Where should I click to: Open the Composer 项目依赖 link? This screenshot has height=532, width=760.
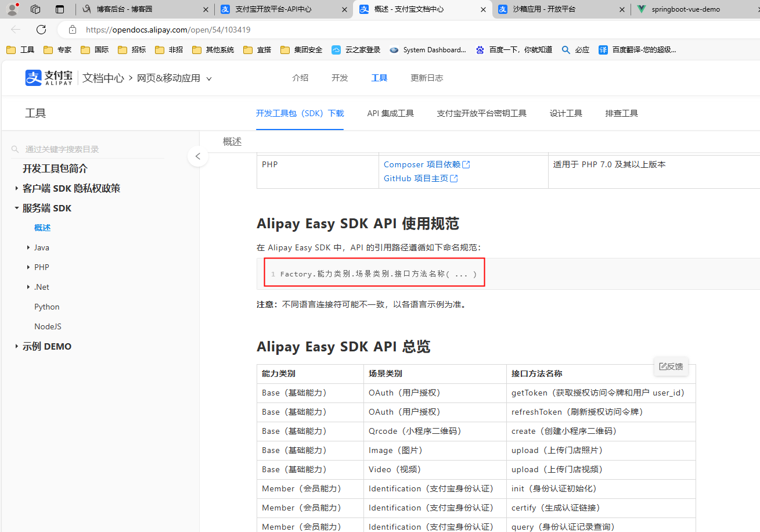pyautogui.click(x=422, y=165)
